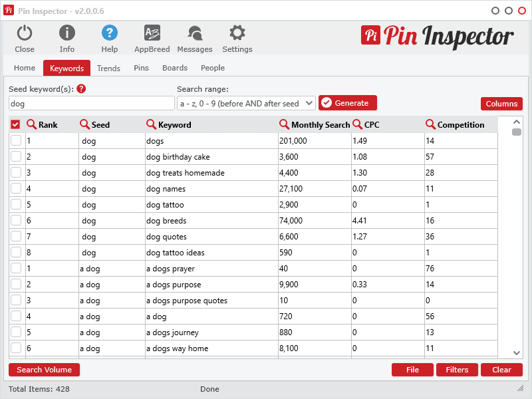This screenshot has width=532, height=399.
Task: Click the table scrollbar thumb
Action: click(x=517, y=132)
